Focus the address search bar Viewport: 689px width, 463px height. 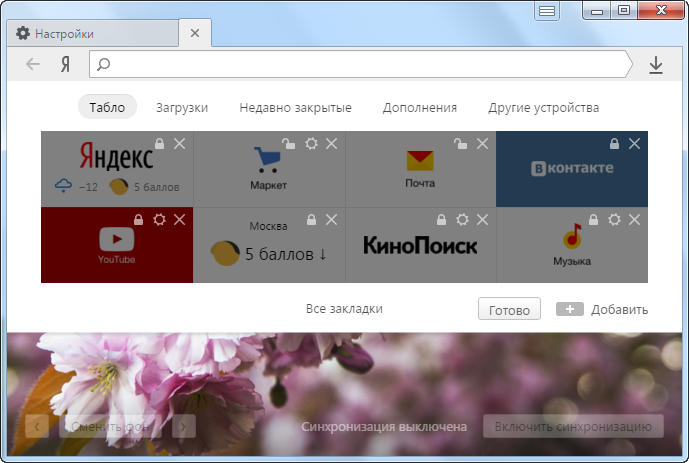(x=360, y=64)
